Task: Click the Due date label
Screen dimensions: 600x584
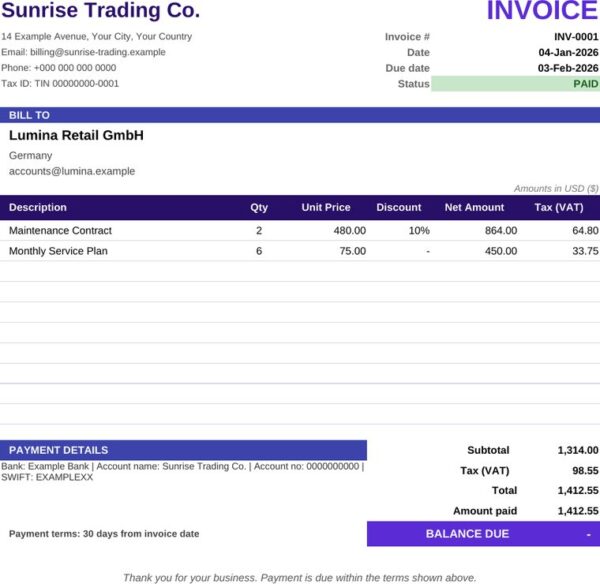Action: pos(408,68)
